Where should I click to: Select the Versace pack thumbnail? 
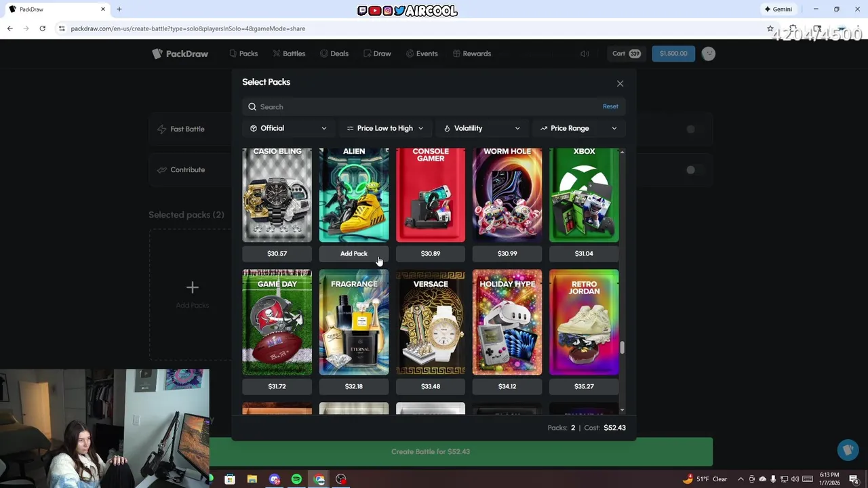point(431,323)
